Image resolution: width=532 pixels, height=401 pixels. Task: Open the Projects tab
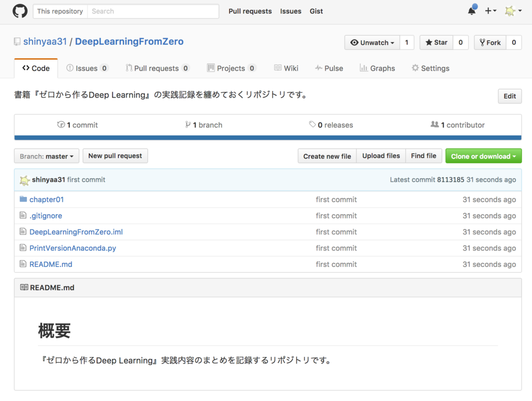click(x=231, y=68)
